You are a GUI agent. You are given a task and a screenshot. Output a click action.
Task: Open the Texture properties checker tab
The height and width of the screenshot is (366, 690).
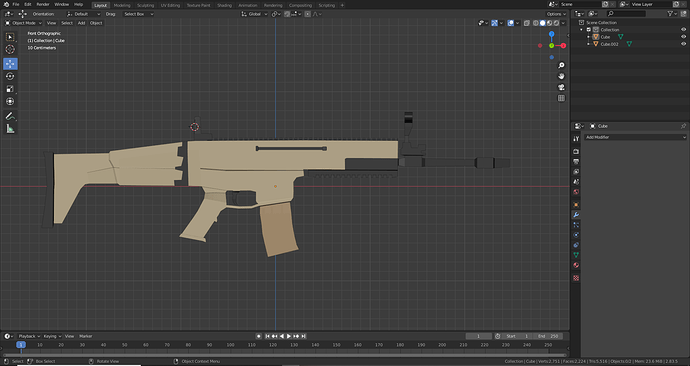tap(576, 278)
